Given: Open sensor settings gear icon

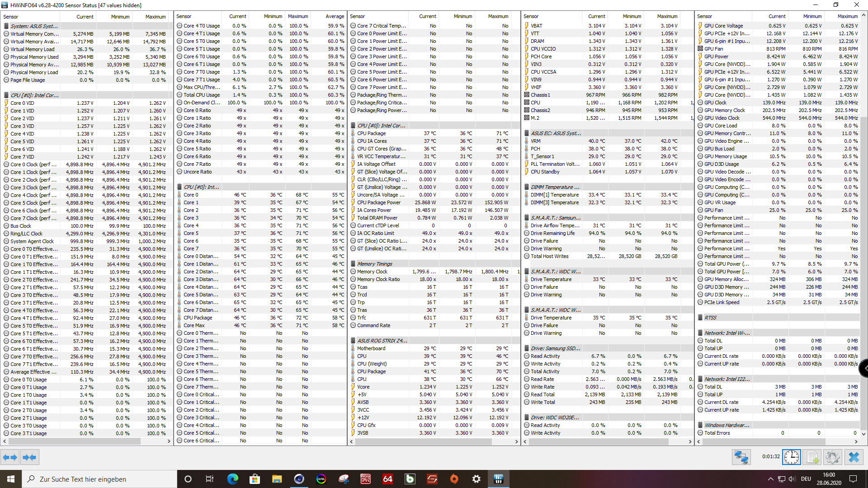Looking at the screenshot, I should [x=833, y=457].
